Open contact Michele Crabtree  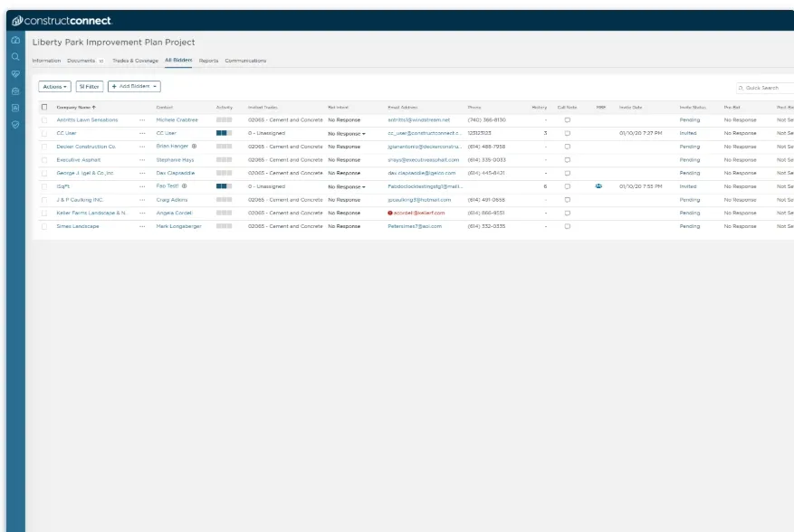177,120
